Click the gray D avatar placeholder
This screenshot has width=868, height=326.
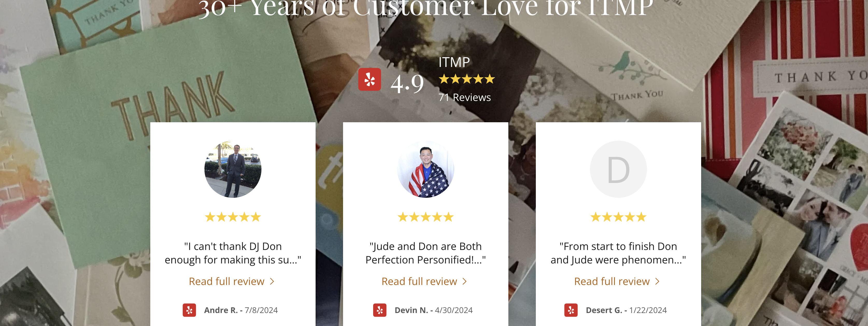pyautogui.click(x=618, y=169)
